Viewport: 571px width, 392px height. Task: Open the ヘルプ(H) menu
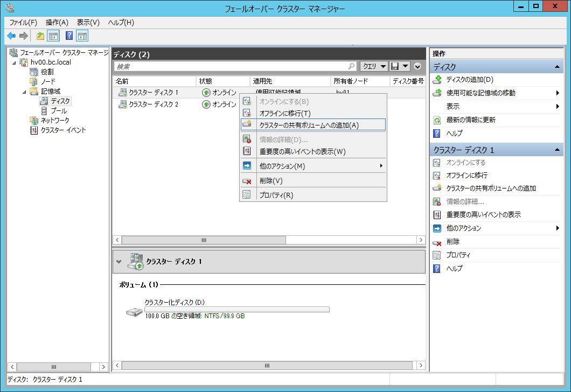point(121,23)
